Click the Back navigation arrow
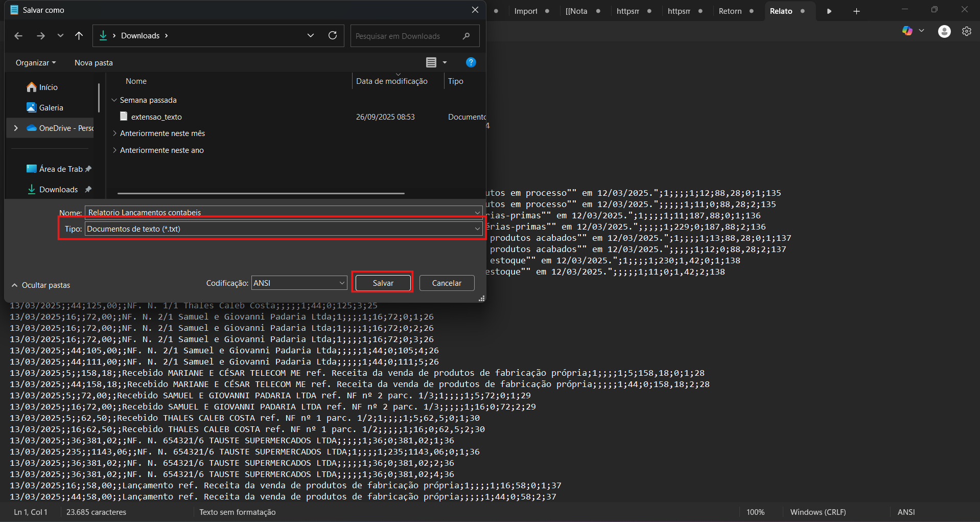The image size is (980, 522). pos(18,36)
